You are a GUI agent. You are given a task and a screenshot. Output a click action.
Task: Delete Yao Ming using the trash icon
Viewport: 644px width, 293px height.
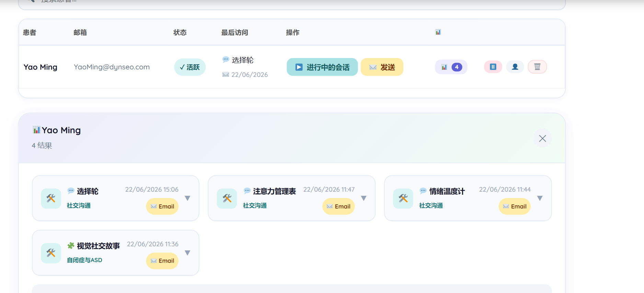[x=537, y=67]
